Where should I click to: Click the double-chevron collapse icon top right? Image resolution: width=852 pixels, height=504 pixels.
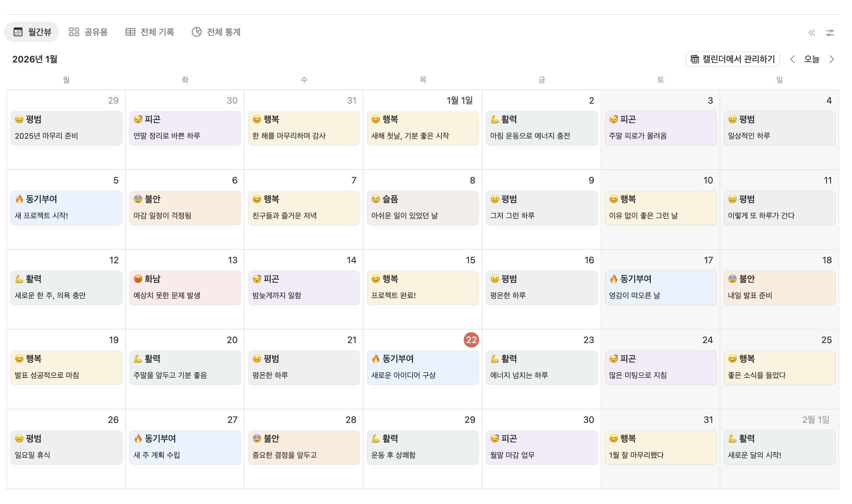(811, 33)
